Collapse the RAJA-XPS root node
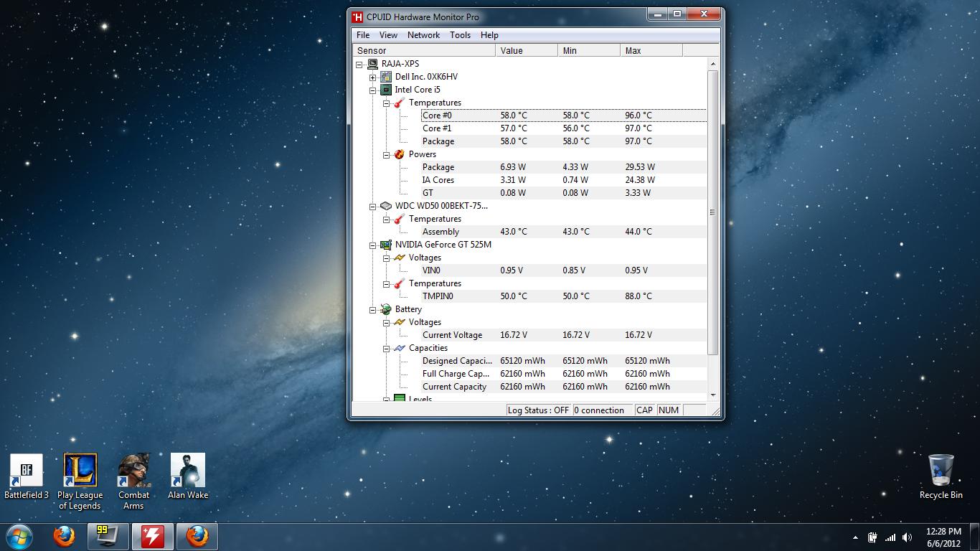Viewport: 980px width, 551px height. coord(359,64)
